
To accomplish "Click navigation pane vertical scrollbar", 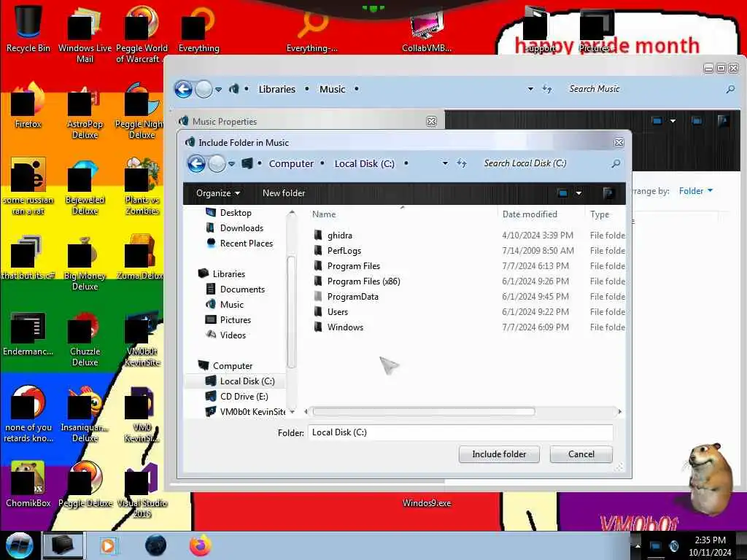I will coord(291,312).
